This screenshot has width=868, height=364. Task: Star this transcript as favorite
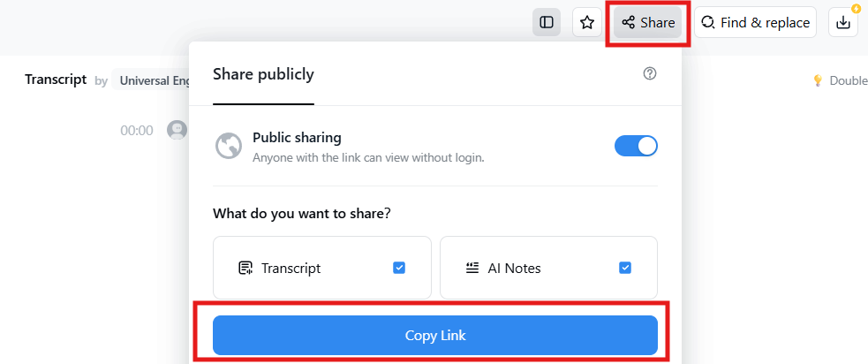587,22
